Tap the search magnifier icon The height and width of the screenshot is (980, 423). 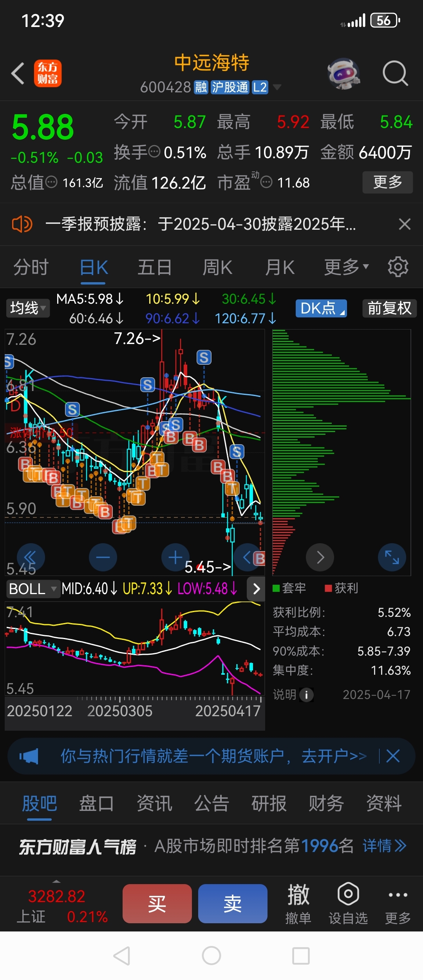[395, 73]
